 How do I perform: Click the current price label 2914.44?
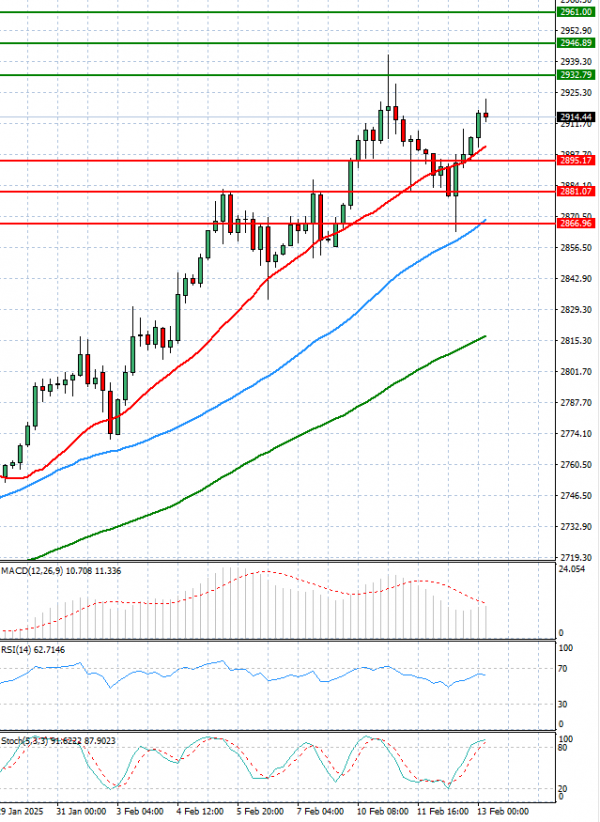click(x=575, y=117)
